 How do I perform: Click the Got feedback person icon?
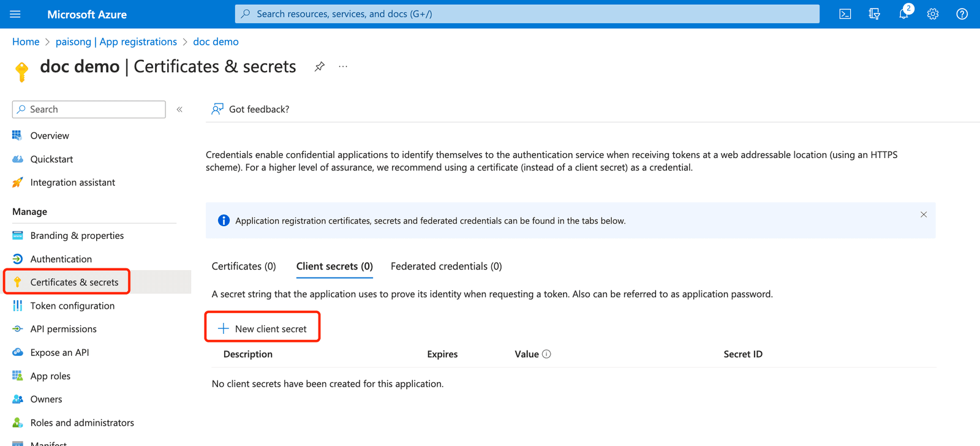pos(217,109)
